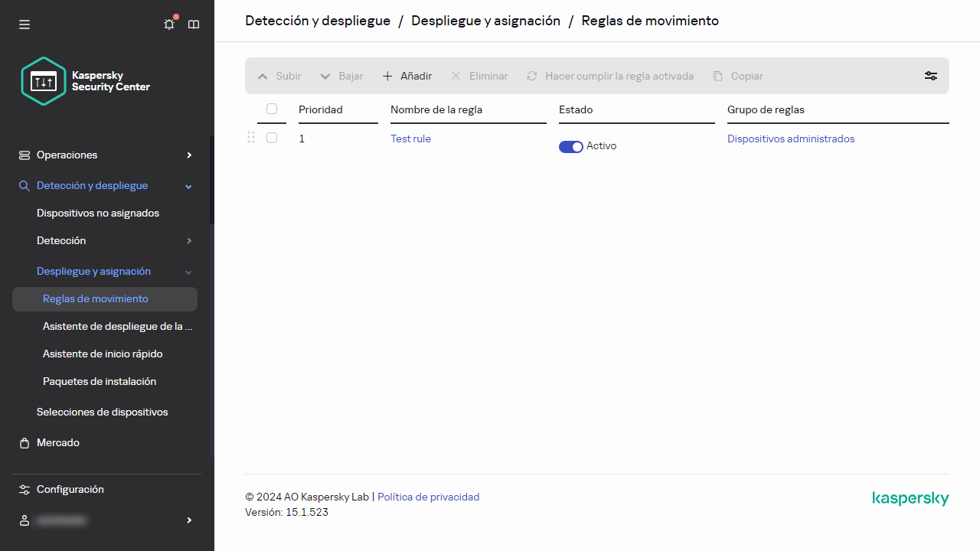Click the Kaspersky Security Center logo
Screen dimensions: 980x551
click(x=86, y=81)
